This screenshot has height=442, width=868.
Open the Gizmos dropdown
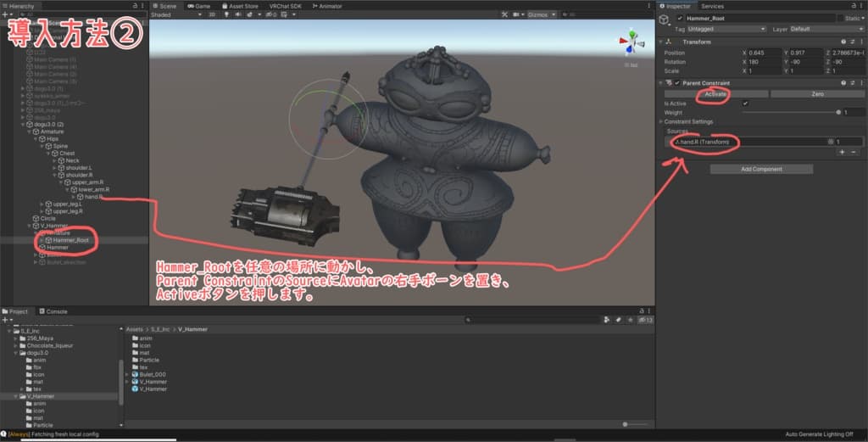click(x=541, y=14)
